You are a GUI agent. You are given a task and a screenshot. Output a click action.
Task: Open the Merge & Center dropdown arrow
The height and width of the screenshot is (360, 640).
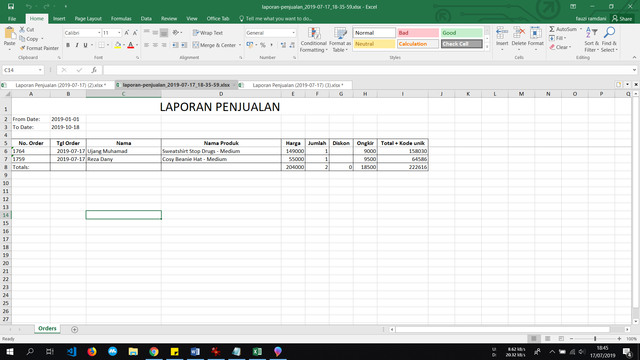[240, 45]
